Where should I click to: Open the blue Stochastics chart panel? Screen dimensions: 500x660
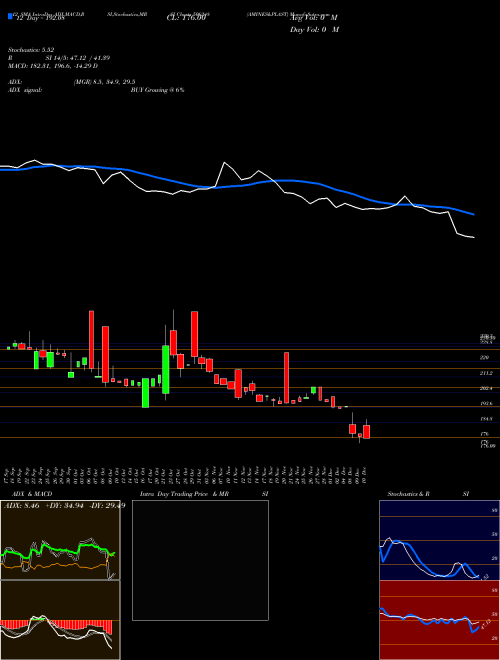[439, 540]
